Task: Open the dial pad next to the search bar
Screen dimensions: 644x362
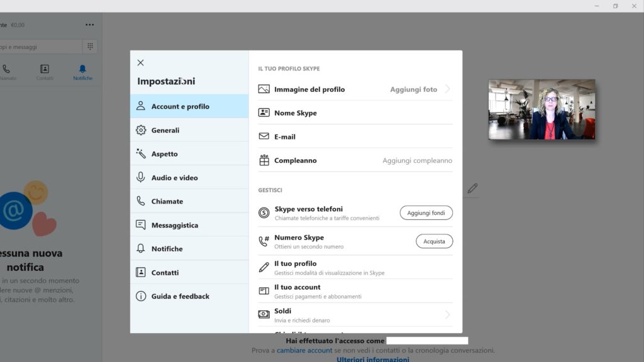Action: point(90,46)
